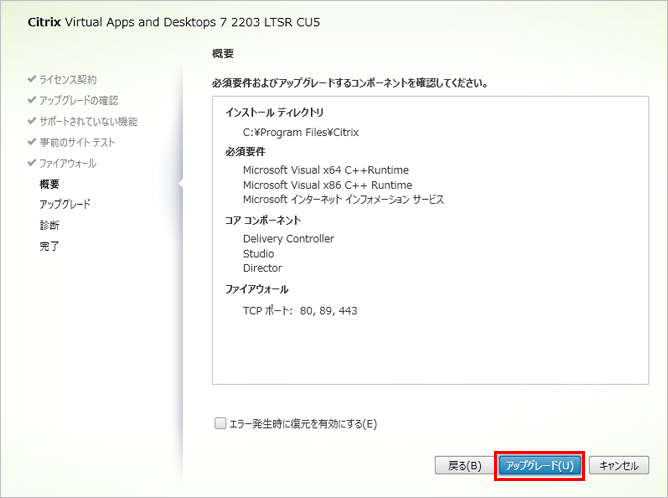The height and width of the screenshot is (498, 668).
Task: Select 完了 step in sidebar
Action: (49, 246)
